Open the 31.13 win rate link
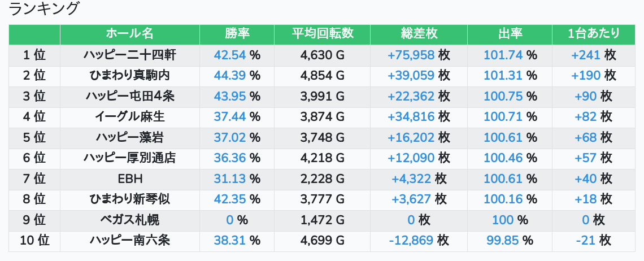 click(230, 179)
